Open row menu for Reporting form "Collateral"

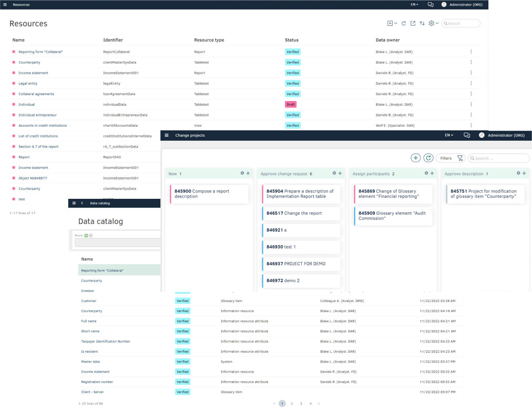point(471,52)
